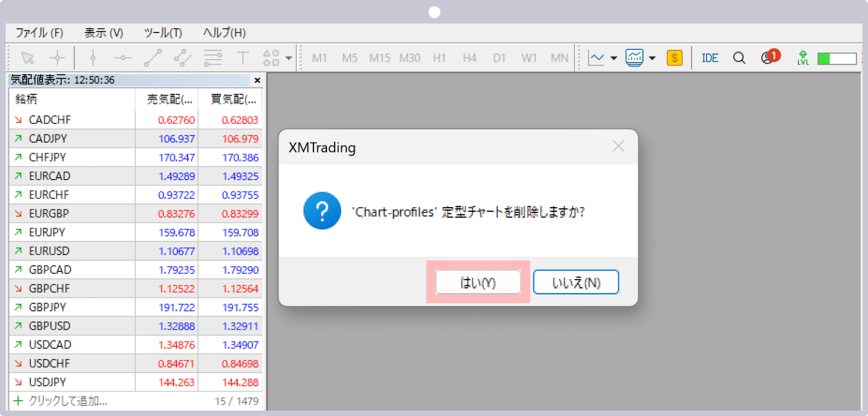Viewport: 868px width, 416px height.
Task: Switch to W1 timeframe
Action: 529,58
